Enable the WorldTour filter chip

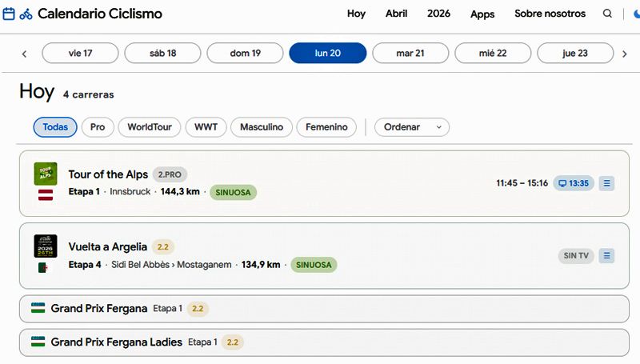tap(150, 127)
